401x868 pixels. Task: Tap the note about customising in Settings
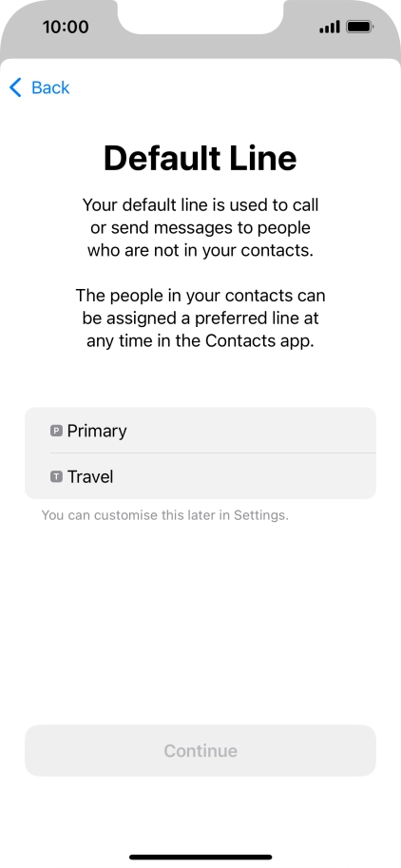(164, 515)
